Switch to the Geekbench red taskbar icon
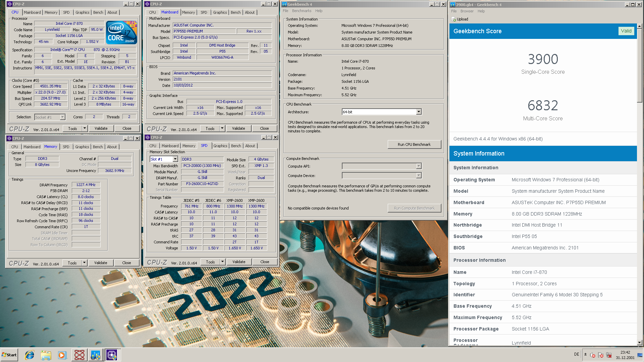644x362 pixels. (x=79, y=355)
